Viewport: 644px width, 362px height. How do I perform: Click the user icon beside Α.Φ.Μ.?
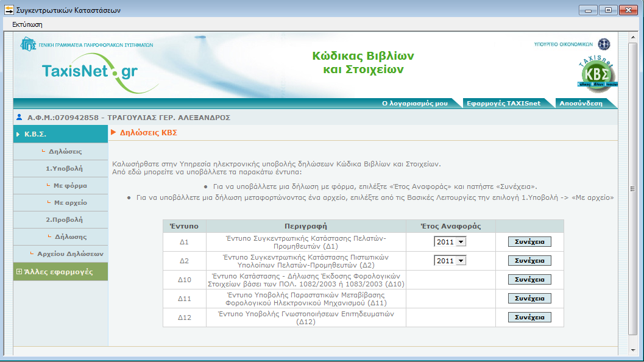coord(19,117)
